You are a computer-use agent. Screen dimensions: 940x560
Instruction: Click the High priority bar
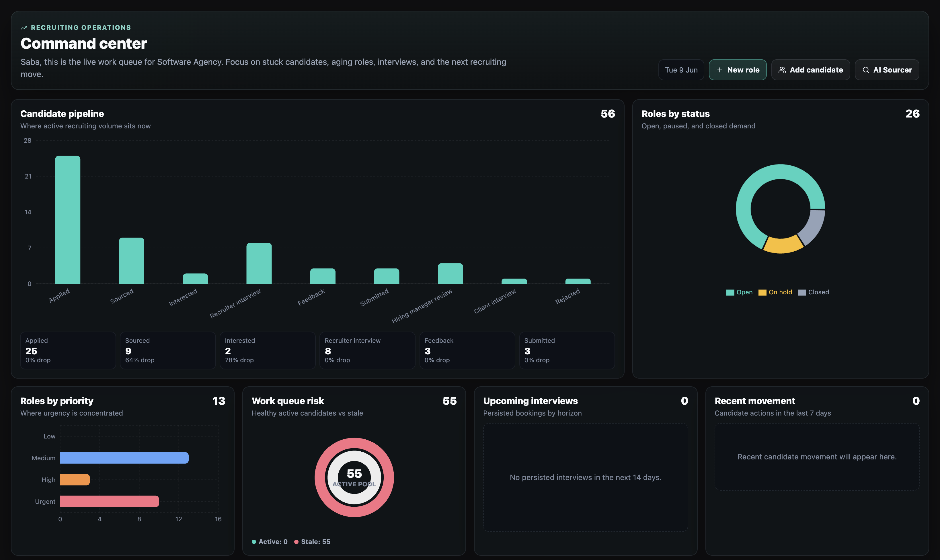tap(75, 480)
